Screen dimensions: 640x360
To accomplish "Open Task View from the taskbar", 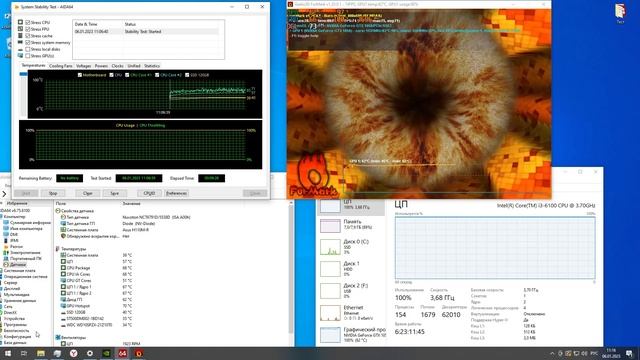I will 24,353.
